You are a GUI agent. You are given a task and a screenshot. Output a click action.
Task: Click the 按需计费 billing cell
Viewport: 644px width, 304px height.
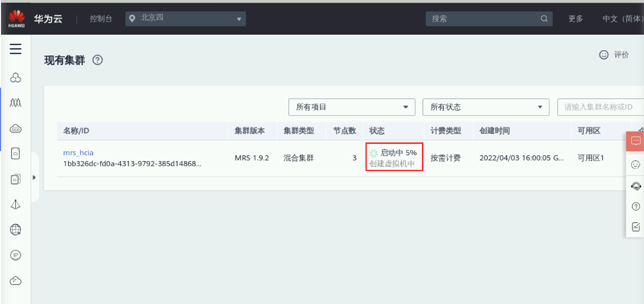(x=446, y=158)
